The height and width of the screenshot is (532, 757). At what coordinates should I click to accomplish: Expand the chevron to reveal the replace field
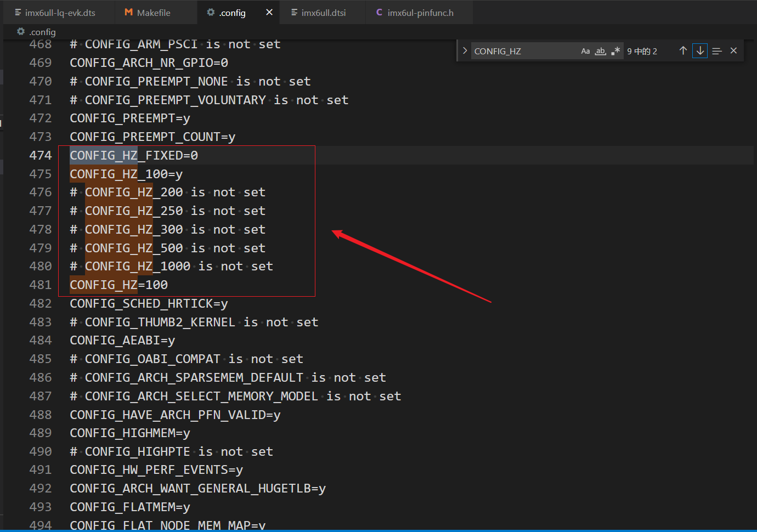[465, 50]
